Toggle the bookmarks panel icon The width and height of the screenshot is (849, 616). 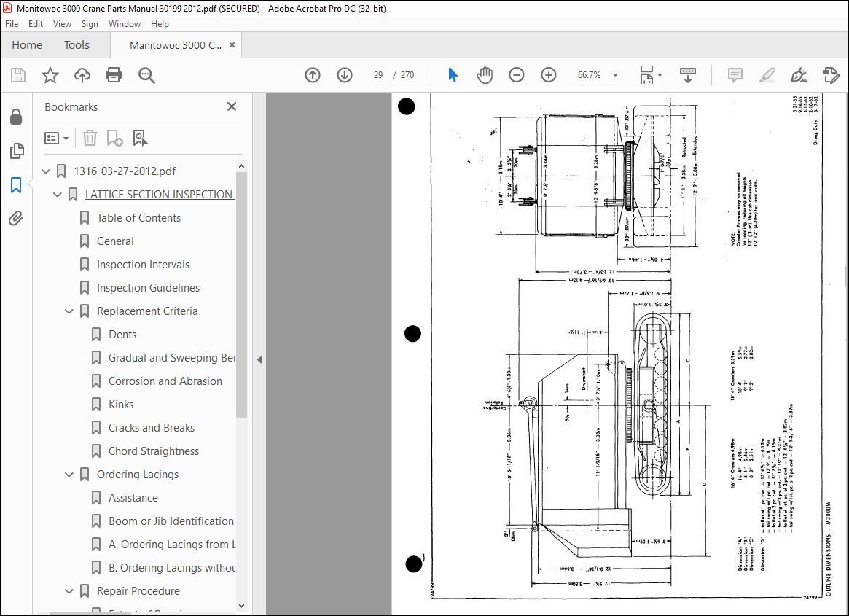pos(16,184)
